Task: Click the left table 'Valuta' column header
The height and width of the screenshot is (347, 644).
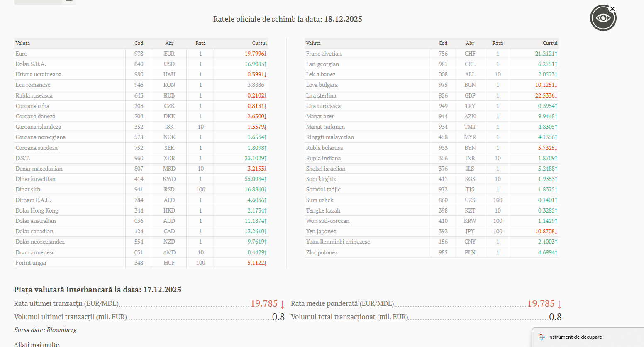Action: coord(23,43)
